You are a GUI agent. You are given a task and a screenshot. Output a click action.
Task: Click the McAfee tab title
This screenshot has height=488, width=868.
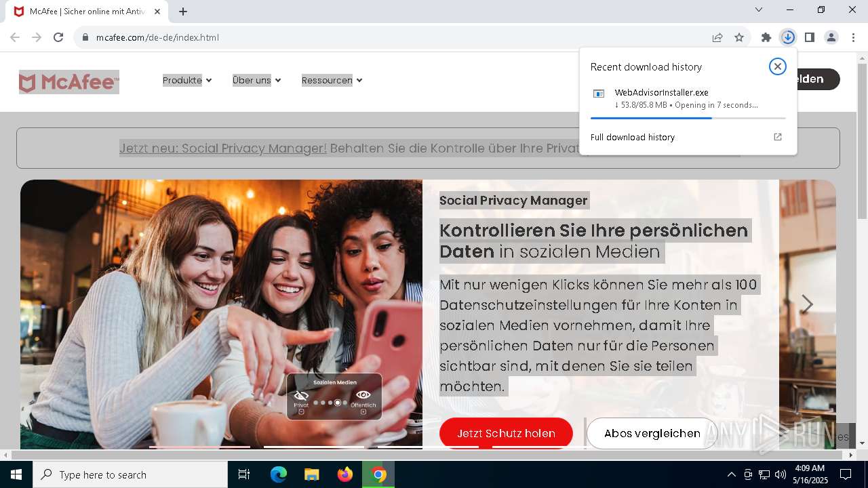tap(87, 12)
